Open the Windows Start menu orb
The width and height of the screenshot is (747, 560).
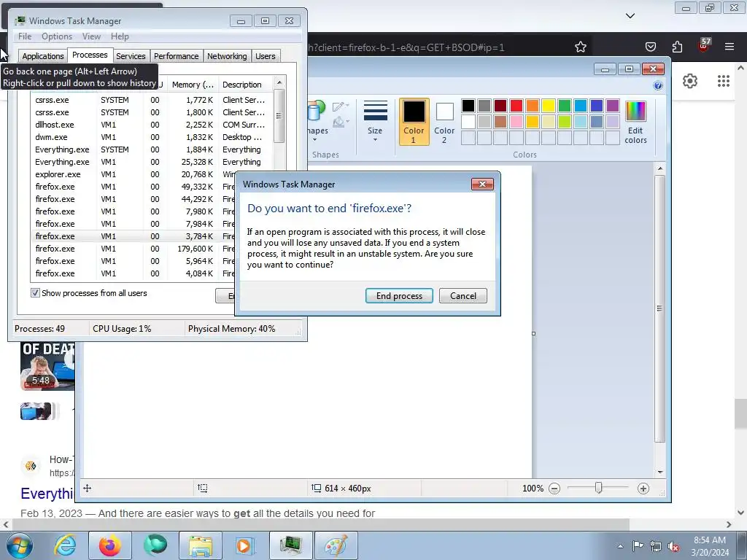(x=20, y=545)
